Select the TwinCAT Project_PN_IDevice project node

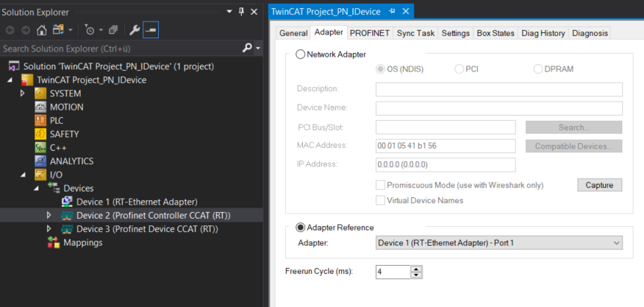tap(92, 80)
